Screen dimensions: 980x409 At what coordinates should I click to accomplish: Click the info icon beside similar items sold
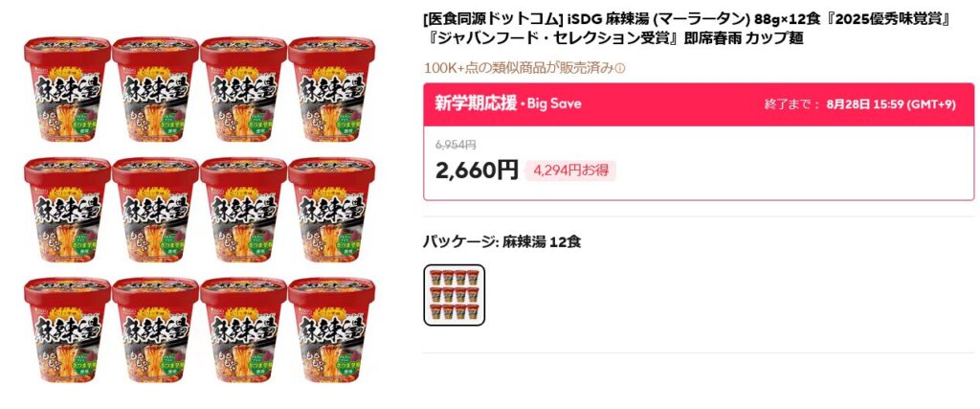click(619, 69)
